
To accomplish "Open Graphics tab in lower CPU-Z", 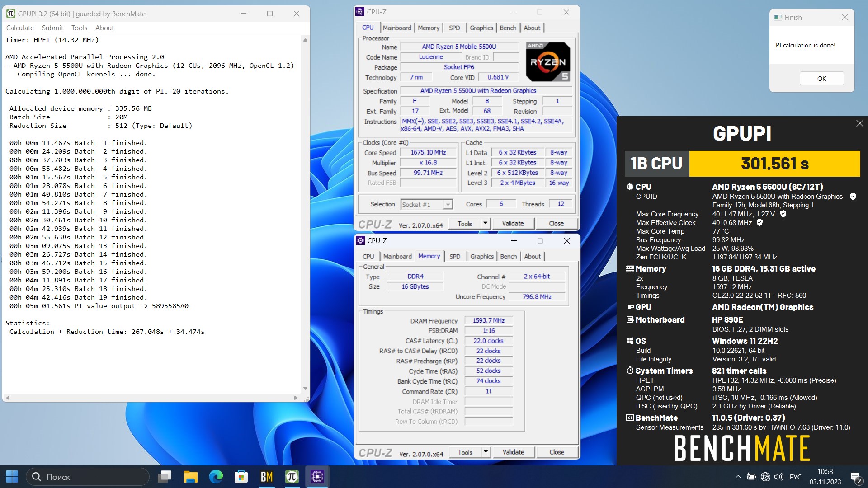I will click(482, 256).
